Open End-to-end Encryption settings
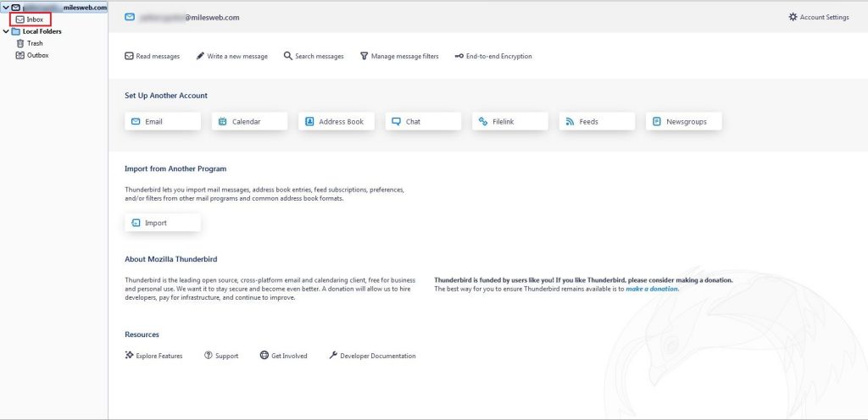The height and width of the screenshot is (420, 868). tap(493, 56)
